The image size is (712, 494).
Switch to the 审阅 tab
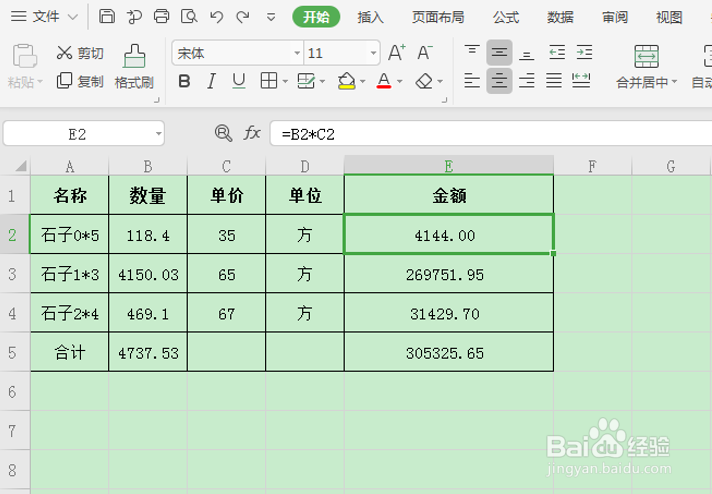[x=615, y=17]
